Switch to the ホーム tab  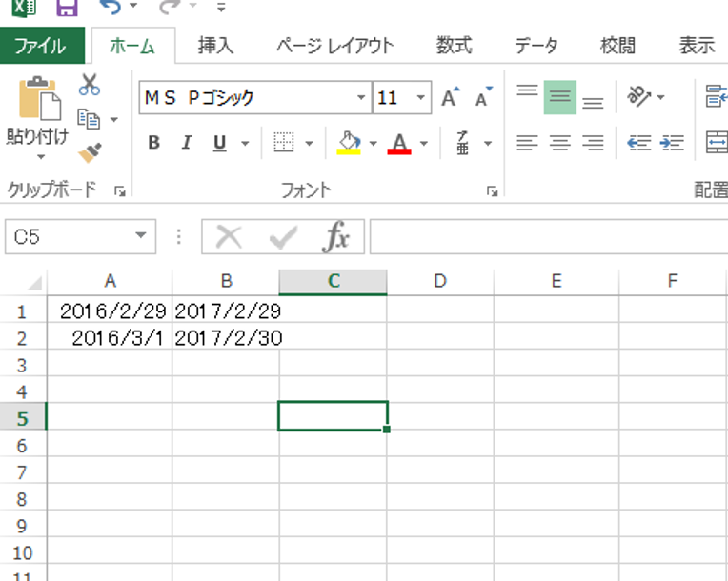coord(133,46)
